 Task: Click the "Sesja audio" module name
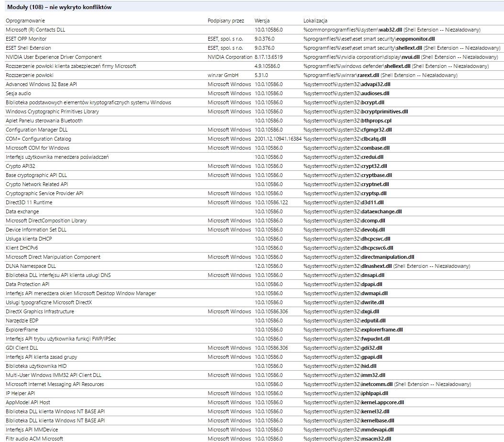click(18, 93)
